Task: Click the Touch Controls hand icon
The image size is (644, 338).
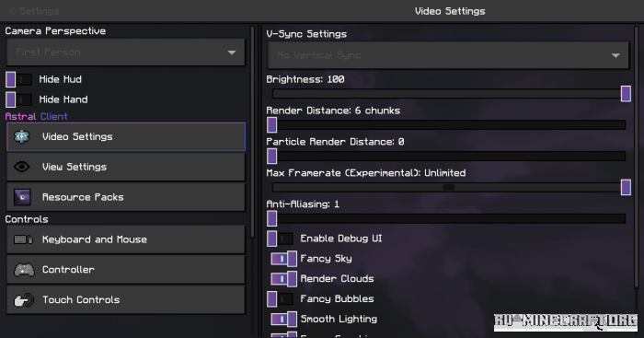Action: click(24, 300)
